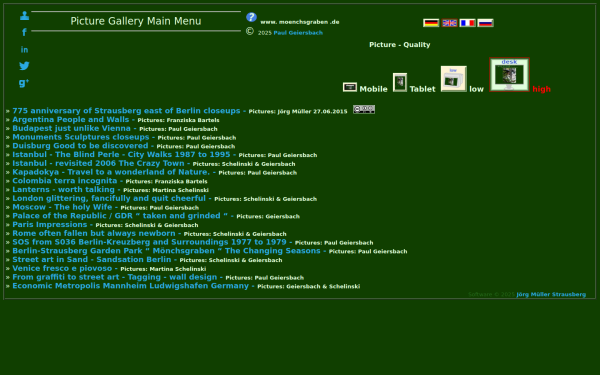Click 'Pictures: Jörg Müller 27.06.2015' credit

pos(298,112)
